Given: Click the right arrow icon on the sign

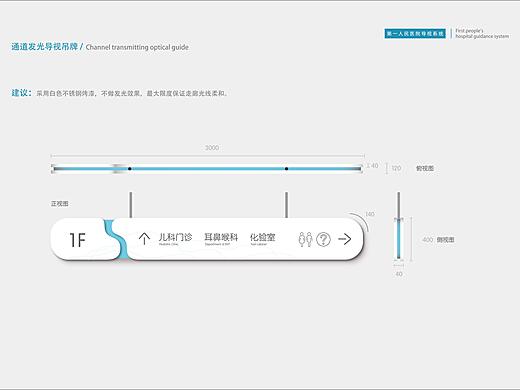Looking at the screenshot, I should (x=345, y=239).
